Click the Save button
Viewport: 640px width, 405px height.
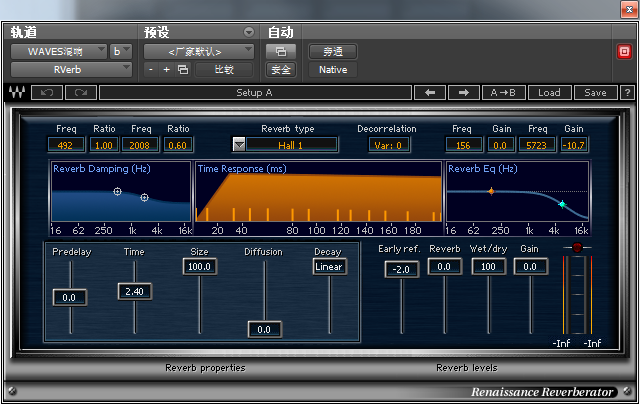pos(595,93)
